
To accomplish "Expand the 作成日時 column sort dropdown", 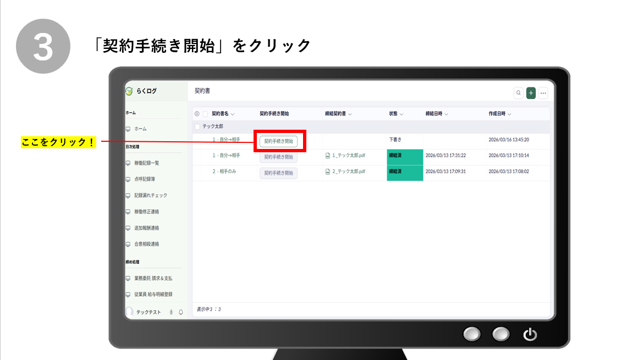I will click(x=509, y=114).
